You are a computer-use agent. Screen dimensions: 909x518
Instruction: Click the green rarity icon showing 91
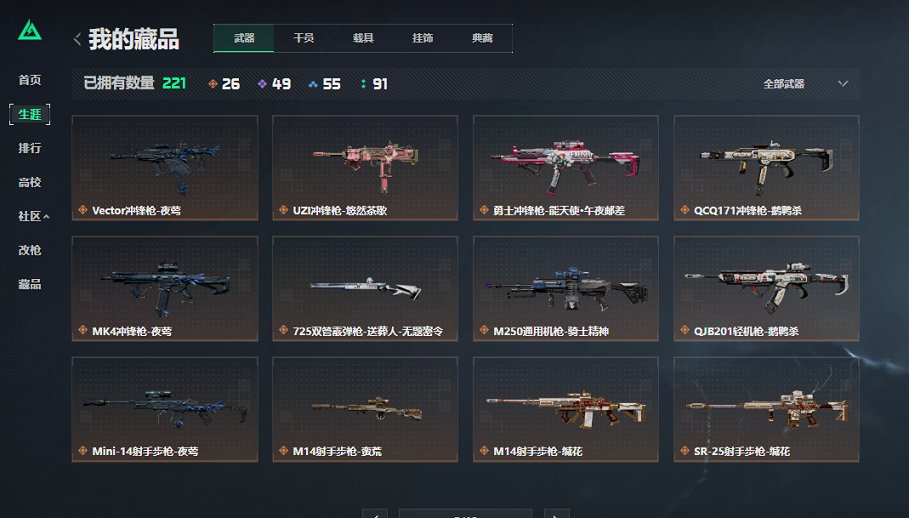(363, 84)
